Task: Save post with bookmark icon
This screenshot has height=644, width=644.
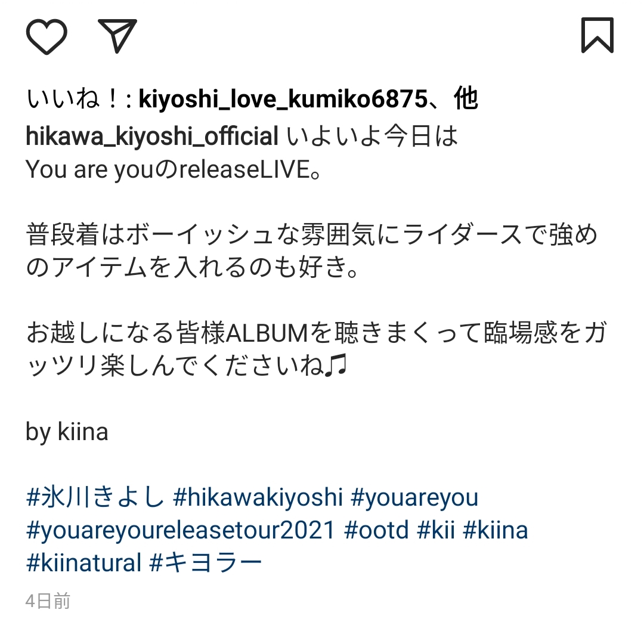Action: point(597,35)
